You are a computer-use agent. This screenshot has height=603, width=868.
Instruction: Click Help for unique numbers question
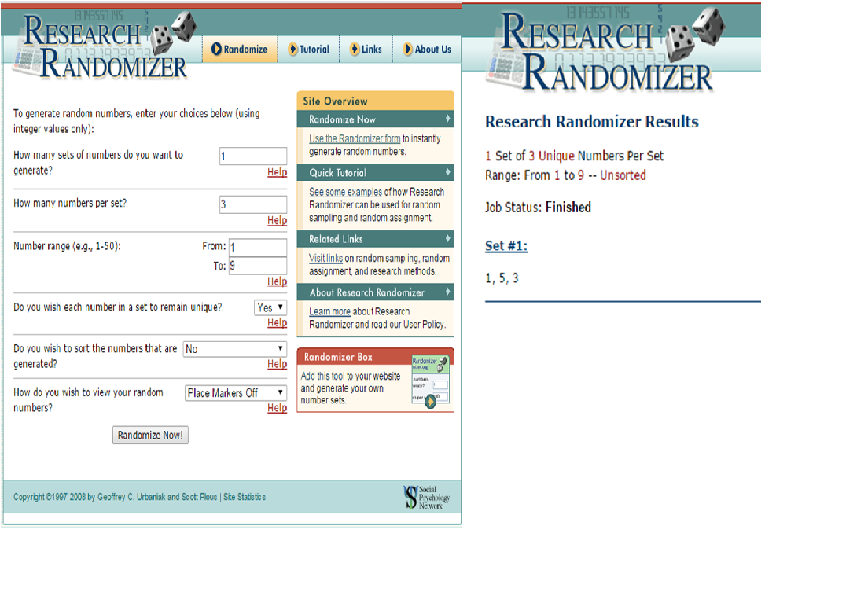[277, 323]
